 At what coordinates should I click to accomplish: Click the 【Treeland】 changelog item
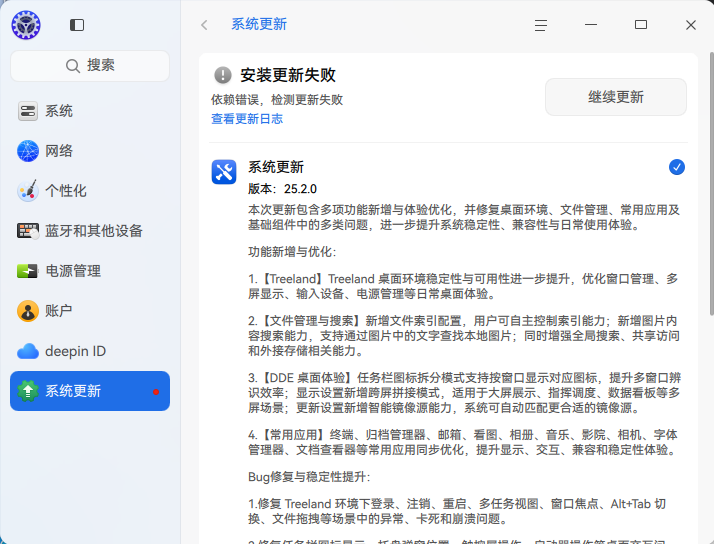point(464,286)
